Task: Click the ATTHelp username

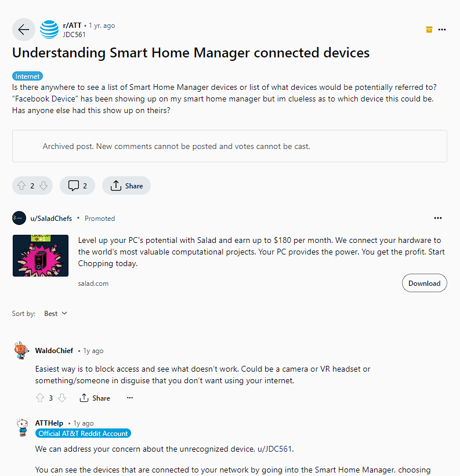Action: click(x=49, y=423)
